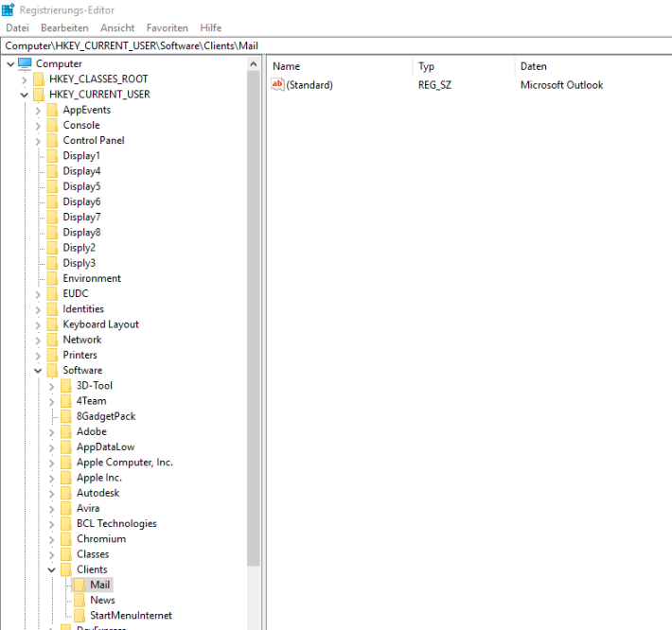Open the Hilfe menu

click(x=211, y=27)
